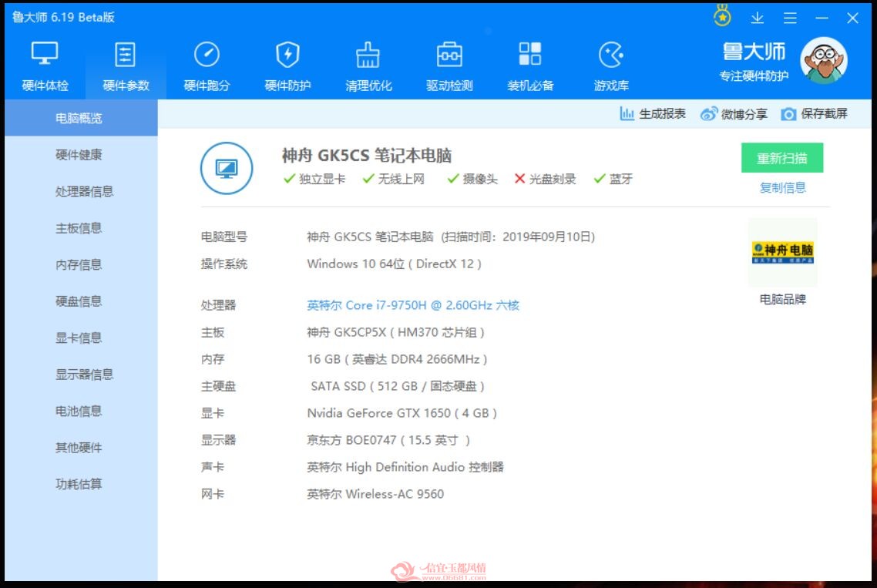Click display value 京东方 BOE0747
This screenshot has width=877, height=588.
click(x=388, y=440)
